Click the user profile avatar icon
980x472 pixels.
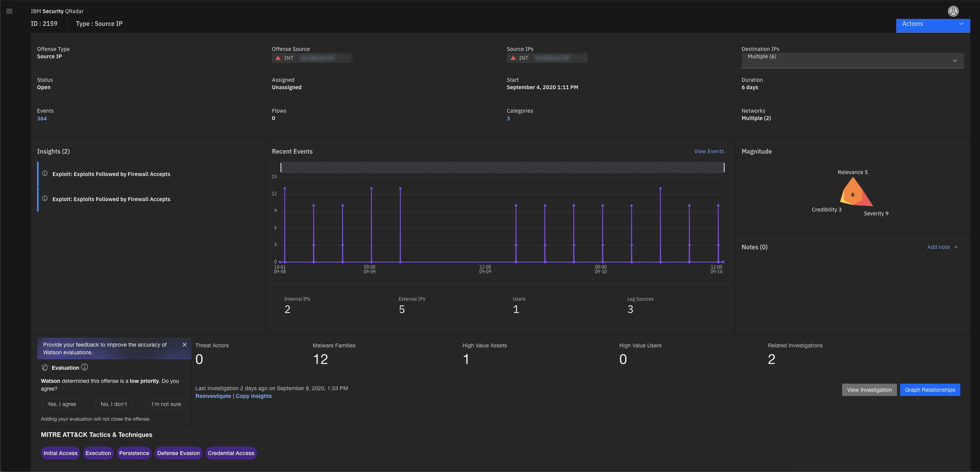(x=953, y=11)
